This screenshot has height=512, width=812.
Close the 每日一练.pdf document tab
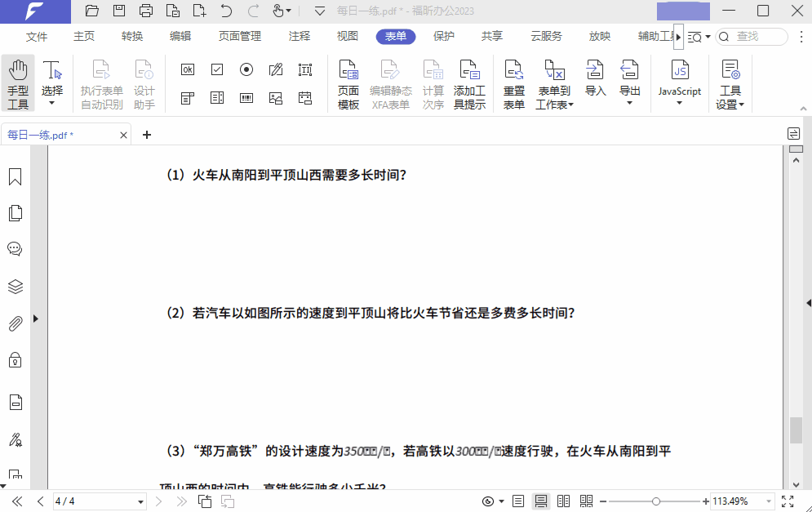point(123,134)
